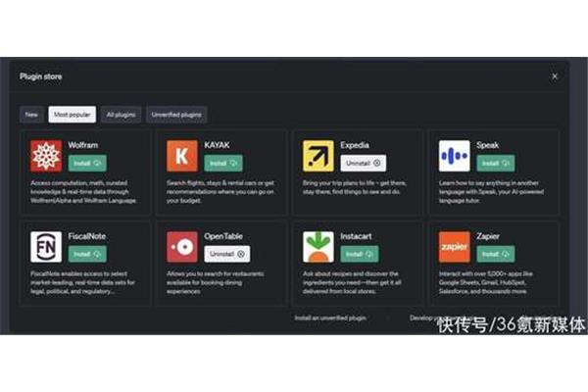Open the FiscalNote plugin logo
Viewport: 588px width, 392px height.
pos(46,247)
